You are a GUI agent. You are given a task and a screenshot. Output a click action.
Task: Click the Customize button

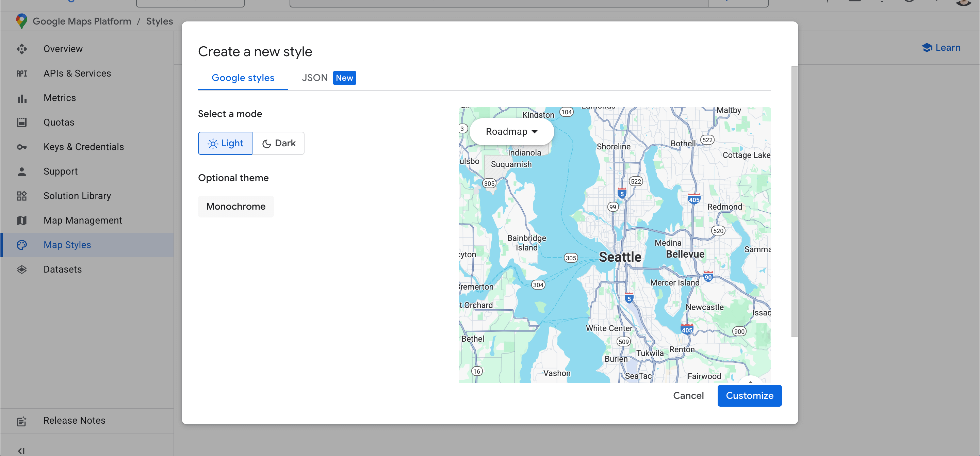click(749, 395)
